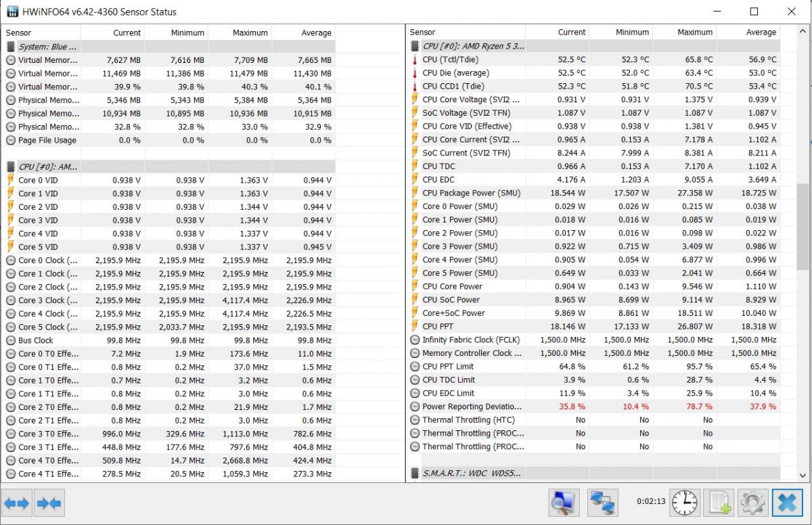812x525 pixels.
Task: Open sensor settings via the gear icon
Action: coord(752,503)
